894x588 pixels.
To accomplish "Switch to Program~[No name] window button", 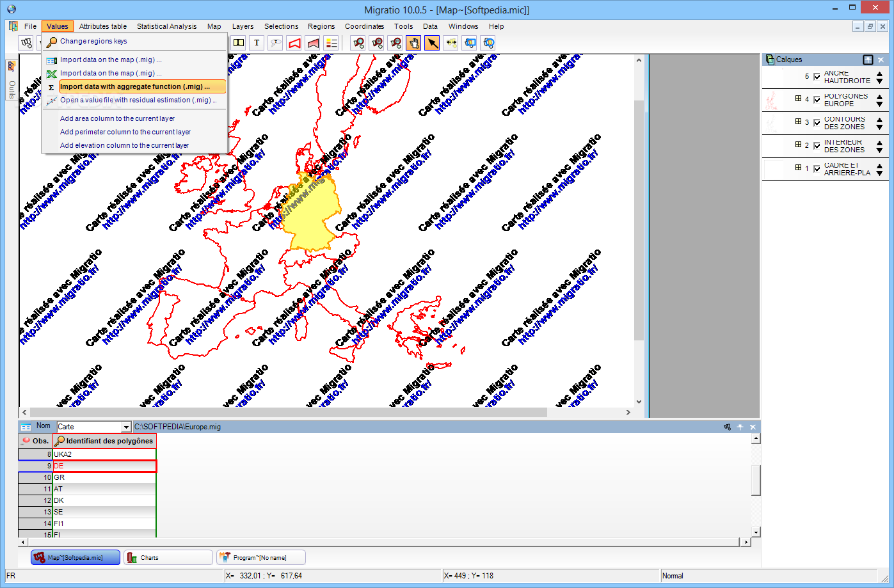I will click(261, 557).
